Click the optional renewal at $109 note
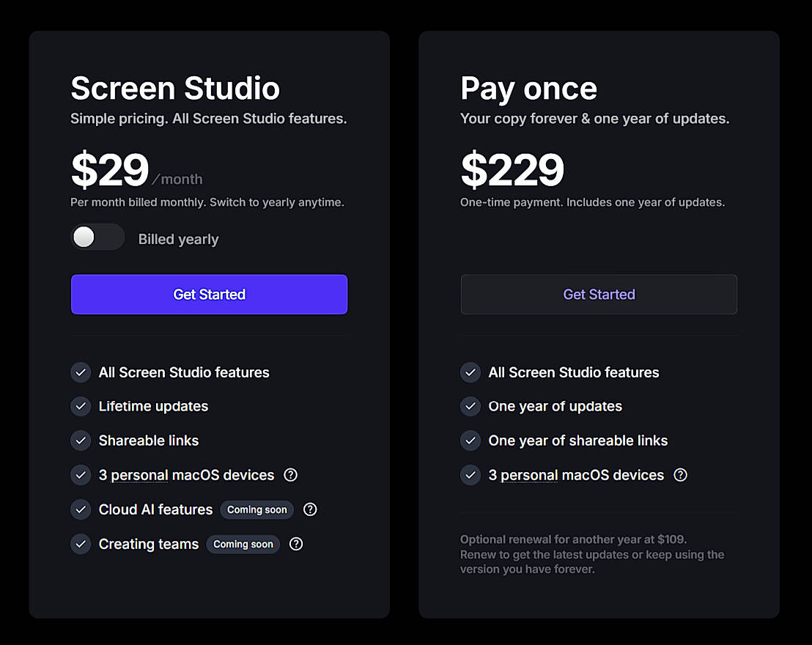812x645 pixels. point(592,554)
